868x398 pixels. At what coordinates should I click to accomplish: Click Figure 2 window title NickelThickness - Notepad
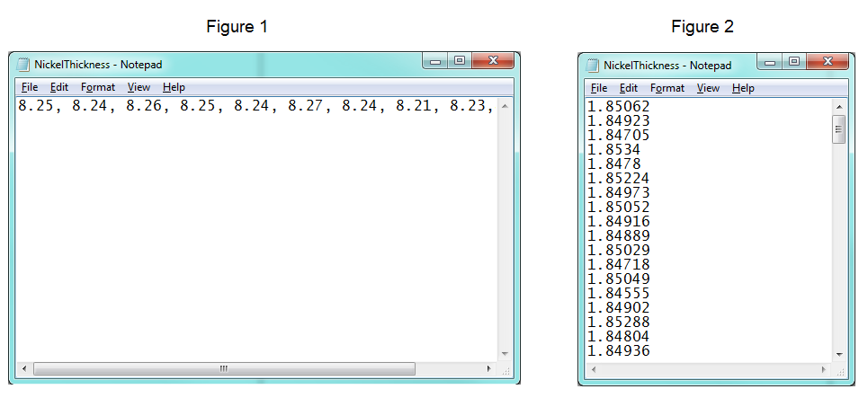pos(667,66)
